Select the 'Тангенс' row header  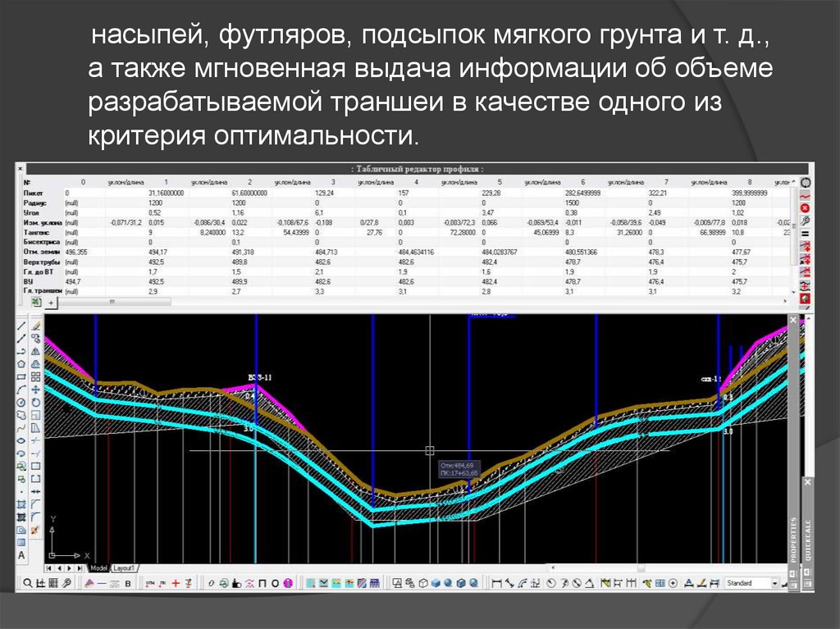(36, 233)
